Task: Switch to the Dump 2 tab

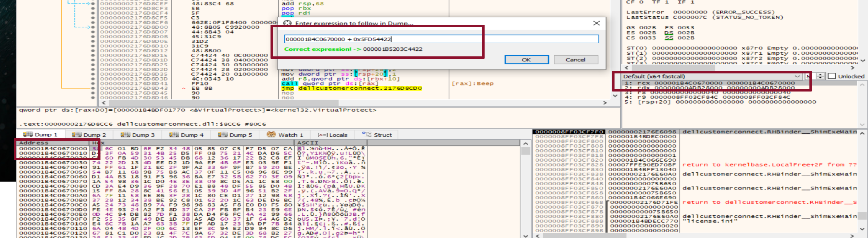Action: 89,135
